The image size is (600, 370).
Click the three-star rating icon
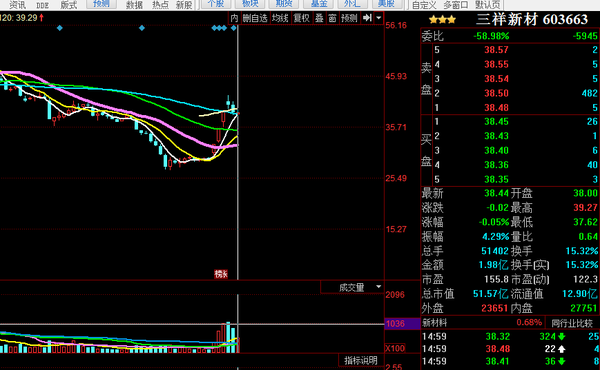pyautogui.click(x=442, y=20)
